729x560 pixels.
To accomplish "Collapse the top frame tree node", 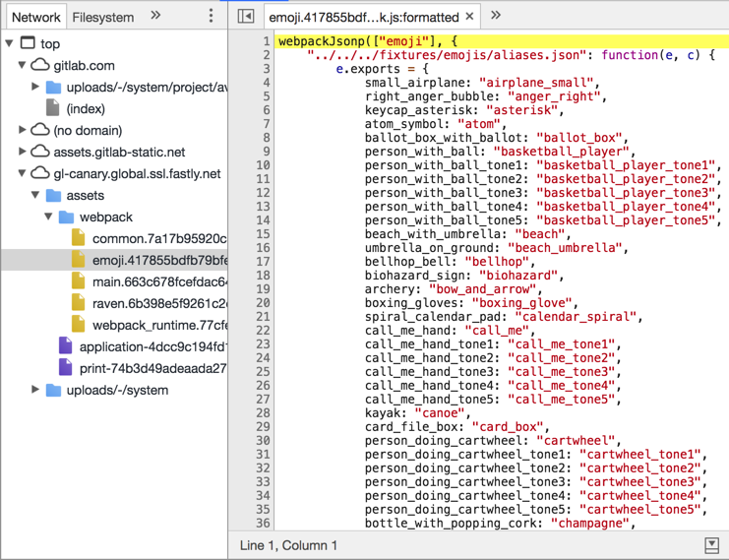I will click(10, 43).
